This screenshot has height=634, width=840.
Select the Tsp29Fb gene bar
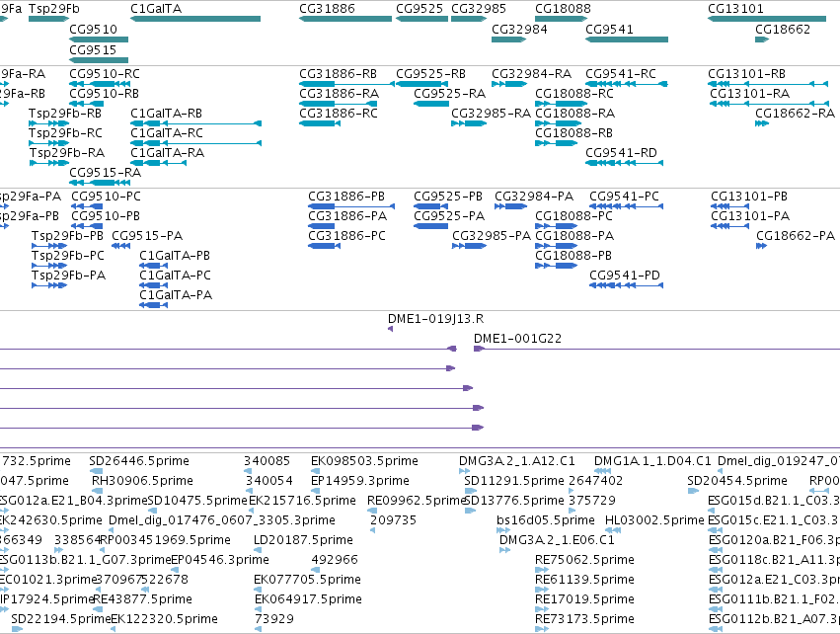[48, 19]
